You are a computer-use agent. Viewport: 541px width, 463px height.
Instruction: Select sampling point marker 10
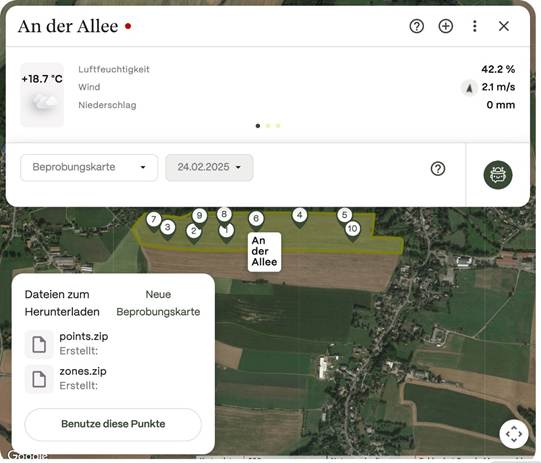(x=352, y=229)
